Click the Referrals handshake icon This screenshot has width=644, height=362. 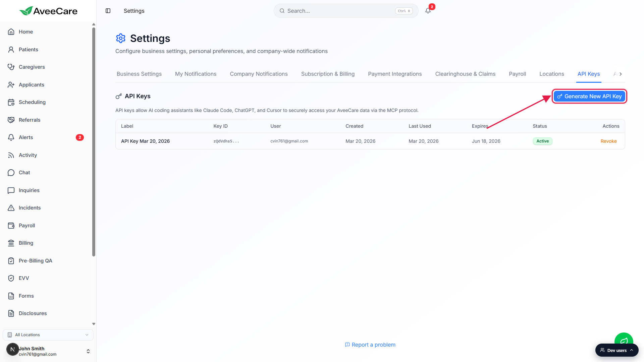pos(11,120)
